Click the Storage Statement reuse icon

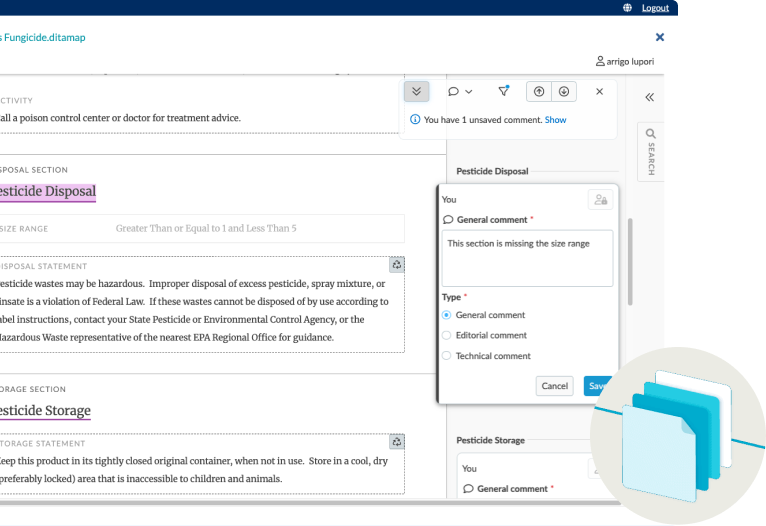pos(397,442)
